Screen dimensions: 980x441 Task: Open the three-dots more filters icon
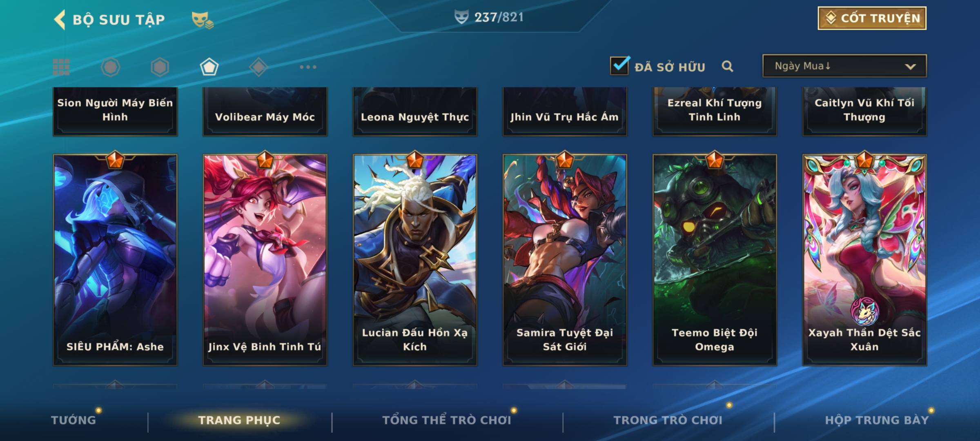pos(308,67)
